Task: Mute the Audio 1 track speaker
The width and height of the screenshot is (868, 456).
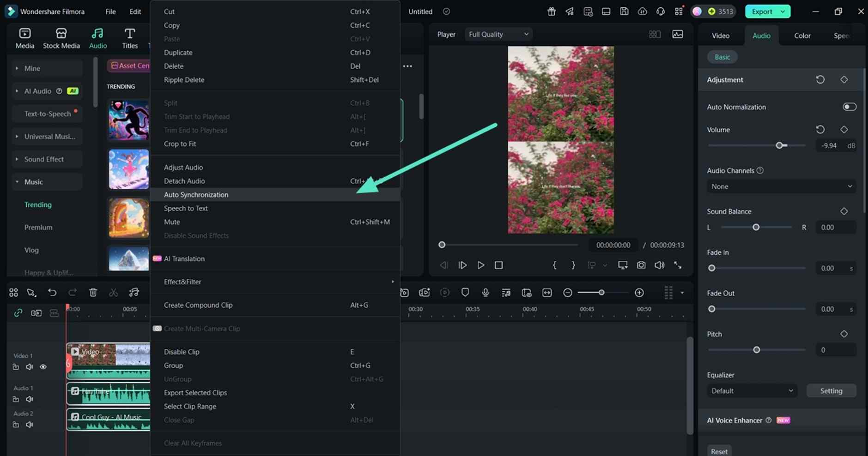Action: click(x=29, y=399)
